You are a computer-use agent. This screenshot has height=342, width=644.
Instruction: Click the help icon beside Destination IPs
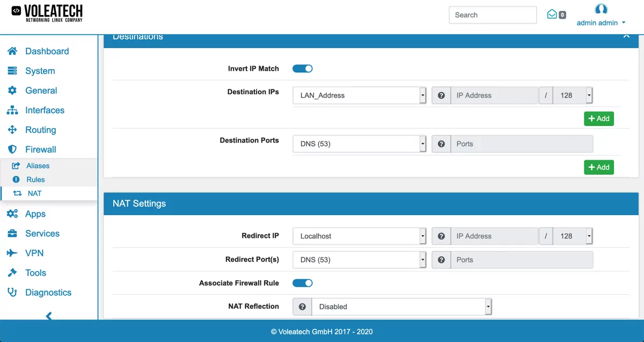click(x=441, y=95)
